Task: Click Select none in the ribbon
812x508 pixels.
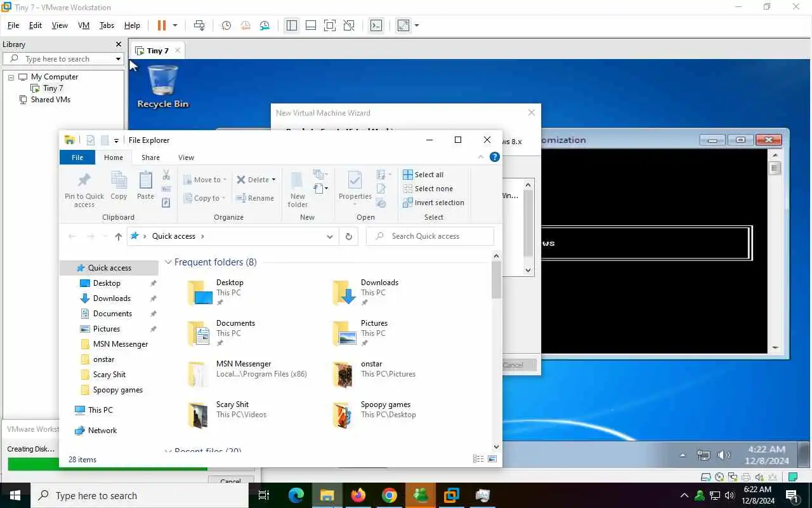Action: coord(428,189)
